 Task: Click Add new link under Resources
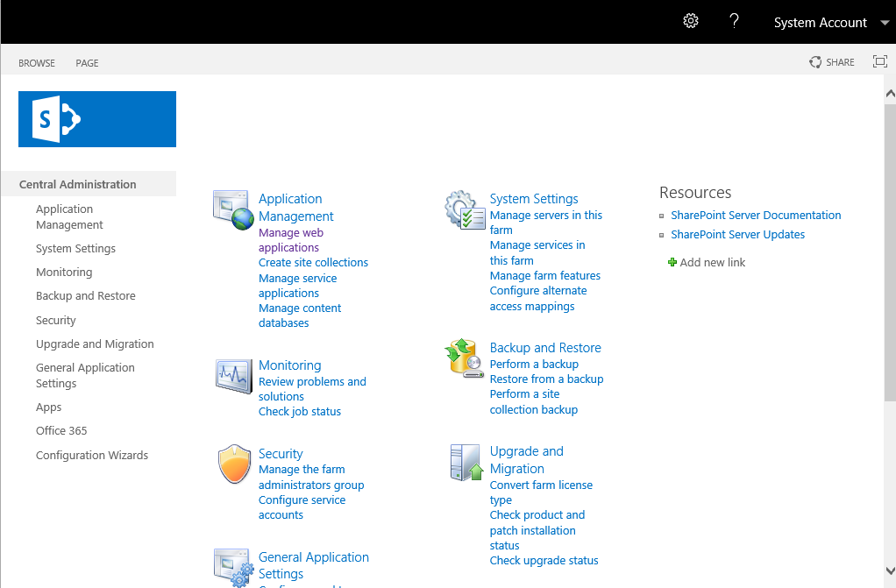click(712, 262)
